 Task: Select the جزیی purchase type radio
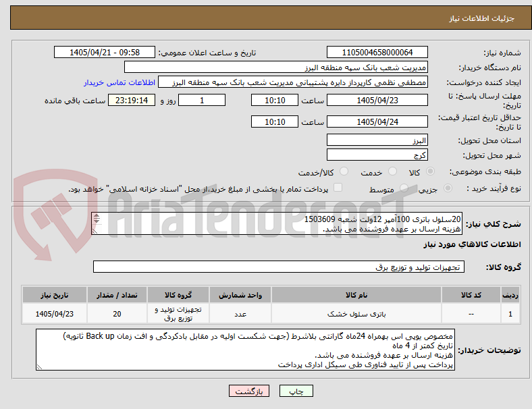(448, 188)
